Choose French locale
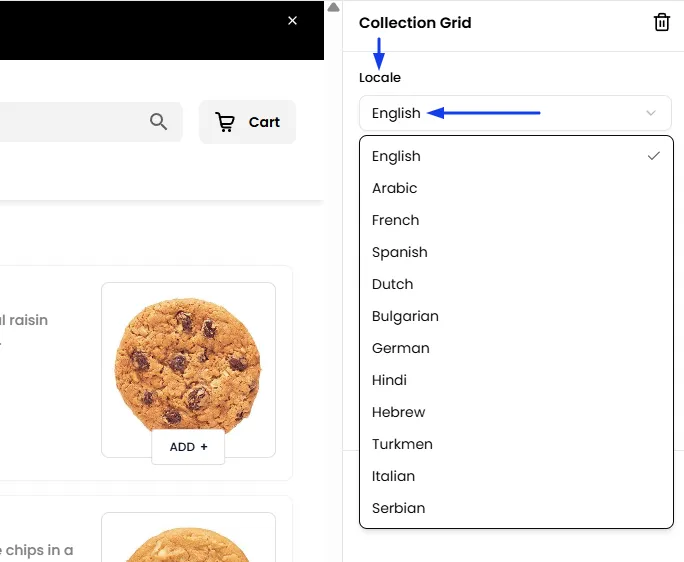 coord(516,220)
